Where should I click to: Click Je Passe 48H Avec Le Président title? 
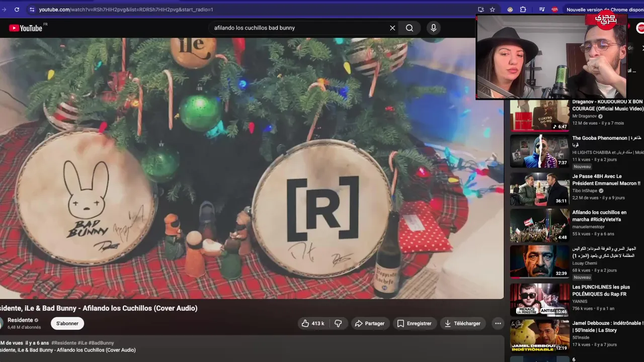(x=606, y=180)
